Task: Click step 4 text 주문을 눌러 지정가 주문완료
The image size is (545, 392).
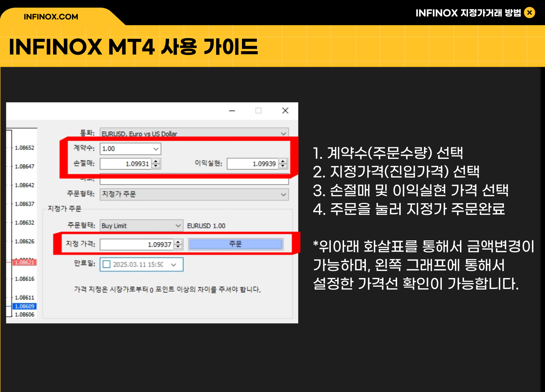Action: (x=409, y=209)
